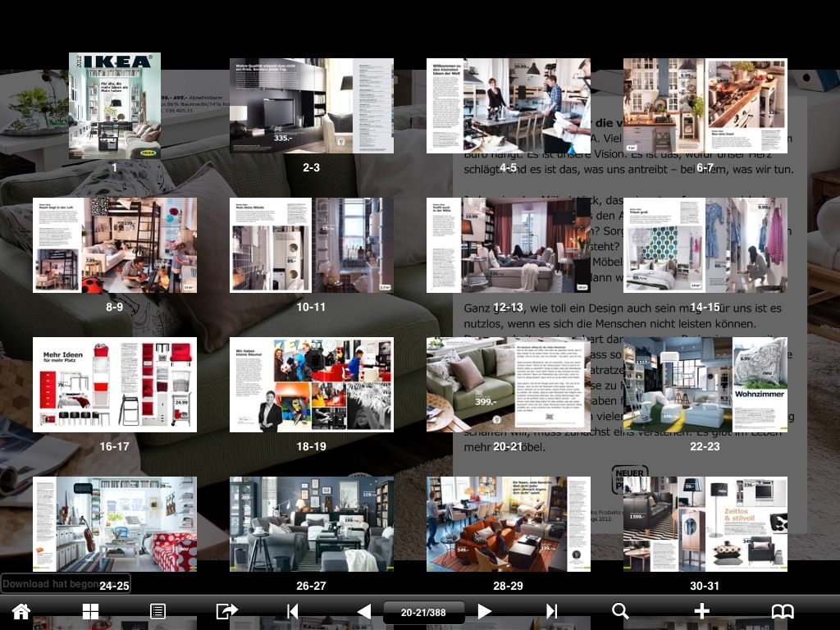Open the thumbnail grid view icon

coord(90,611)
